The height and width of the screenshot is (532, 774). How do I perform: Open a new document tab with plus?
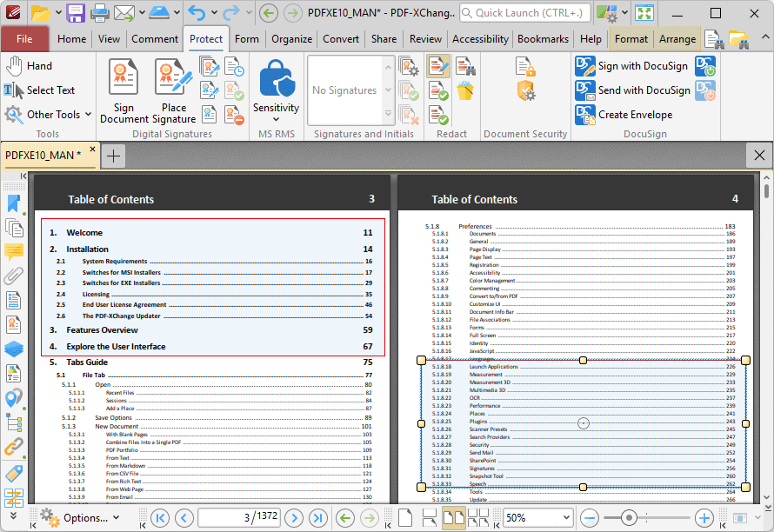click(113, 156)
